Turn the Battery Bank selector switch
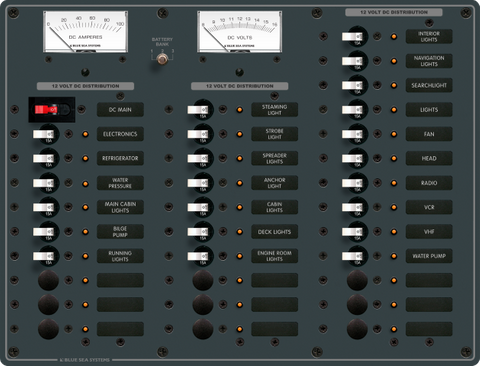The width and height of the screenshot is (480, 366). (x=162, y=60)
